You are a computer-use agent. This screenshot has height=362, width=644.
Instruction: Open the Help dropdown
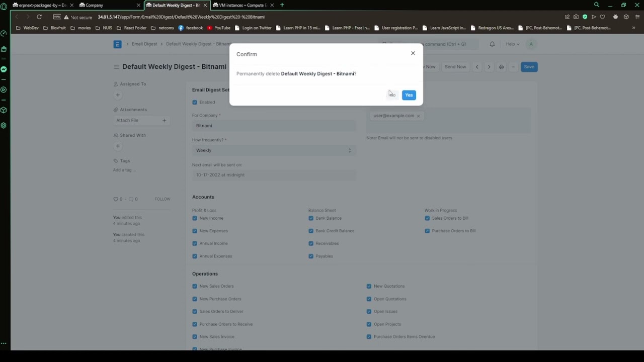point(512,44)
